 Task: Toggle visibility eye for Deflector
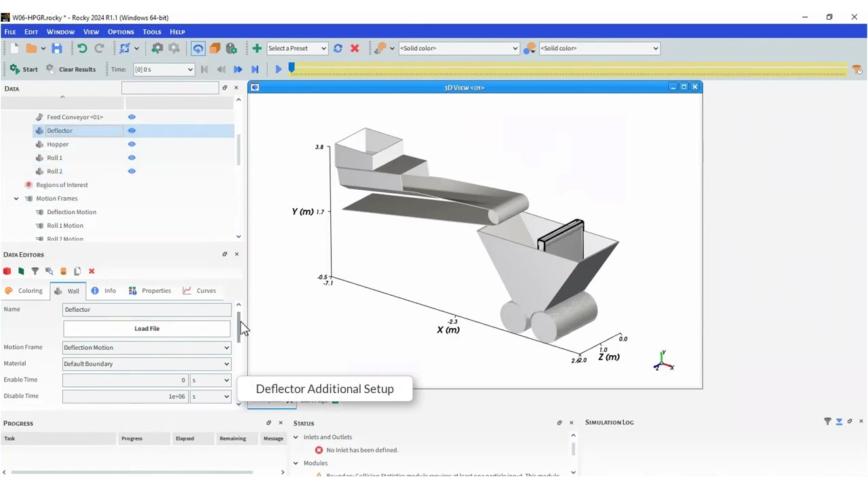point(132,131)
